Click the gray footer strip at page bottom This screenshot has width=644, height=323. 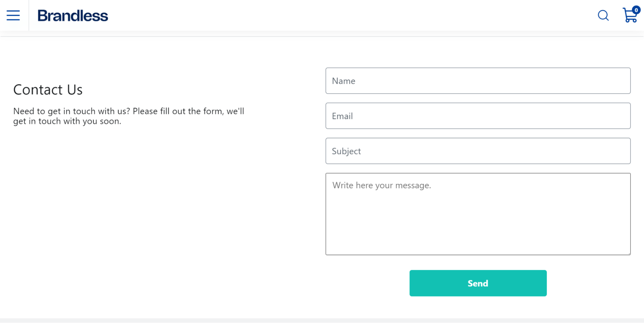322,321
